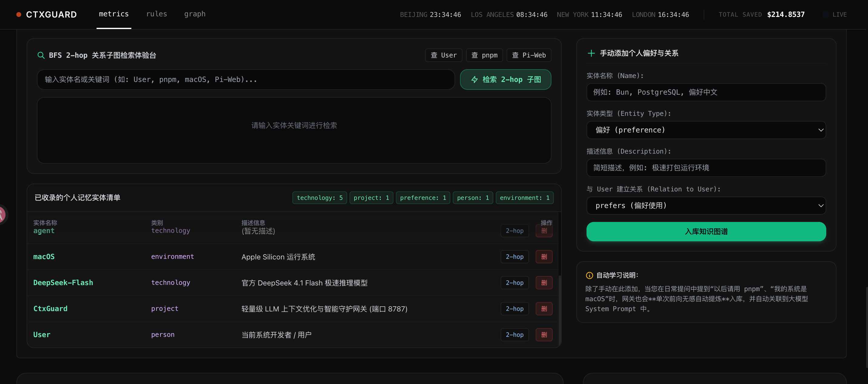
Task: Switch to the metrics tab
Action: [114, 14]
